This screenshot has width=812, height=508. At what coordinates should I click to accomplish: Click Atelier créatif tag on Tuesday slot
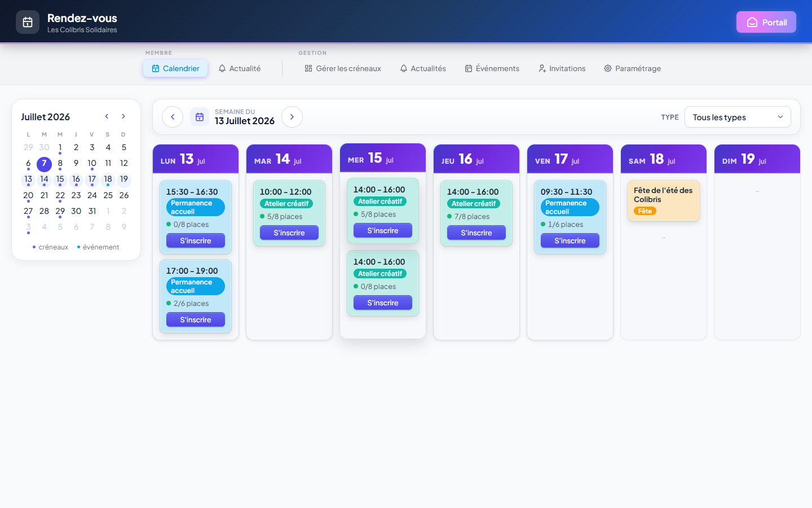(286, 204)
